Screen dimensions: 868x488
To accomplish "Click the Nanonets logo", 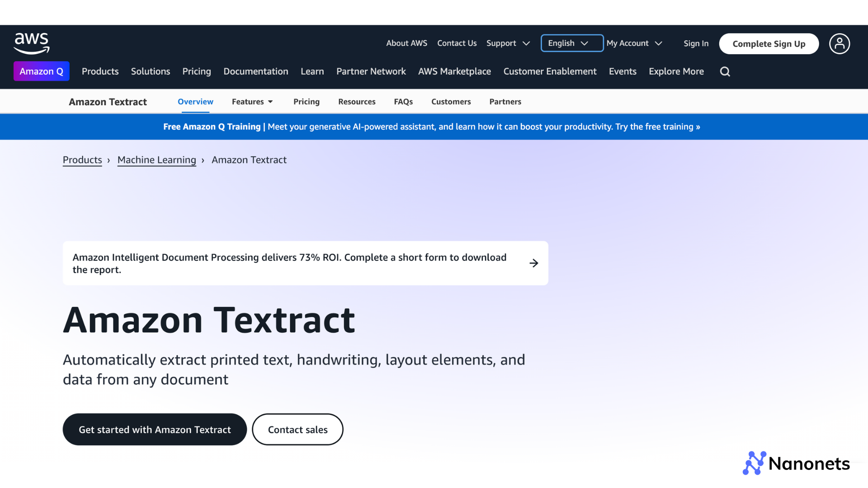I will pyautogui.click(x=796, y=463).
